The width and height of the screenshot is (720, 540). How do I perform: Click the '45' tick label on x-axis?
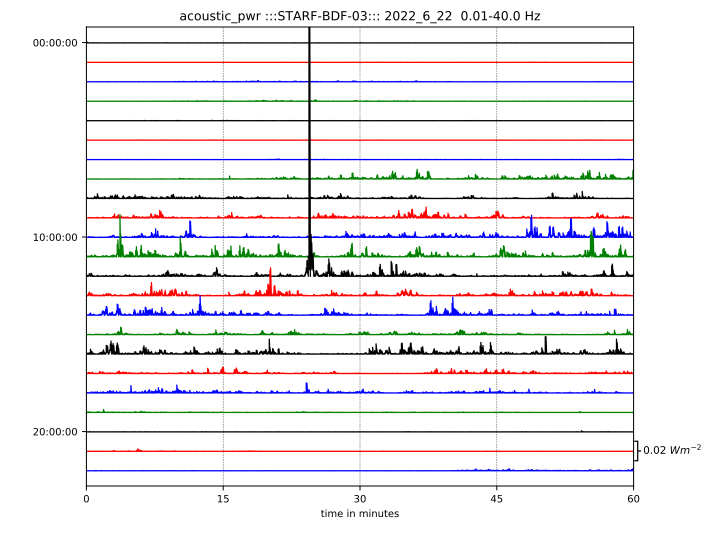pos(496,498)
